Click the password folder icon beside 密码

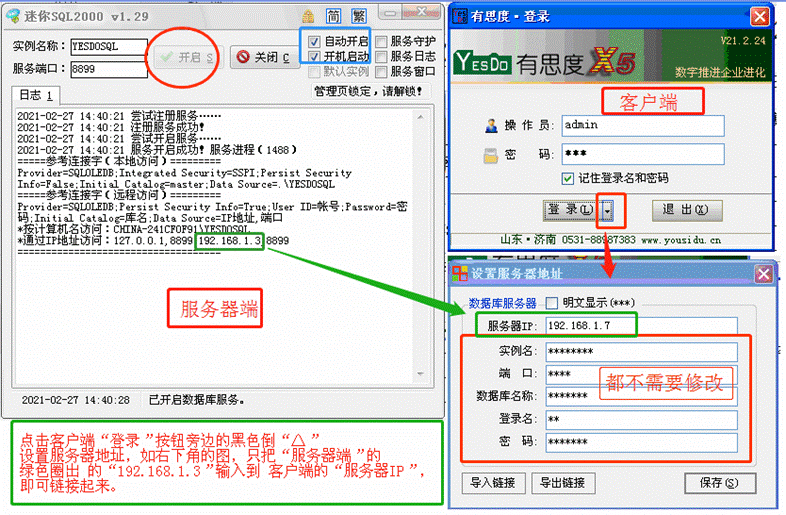tap(491, 156)
